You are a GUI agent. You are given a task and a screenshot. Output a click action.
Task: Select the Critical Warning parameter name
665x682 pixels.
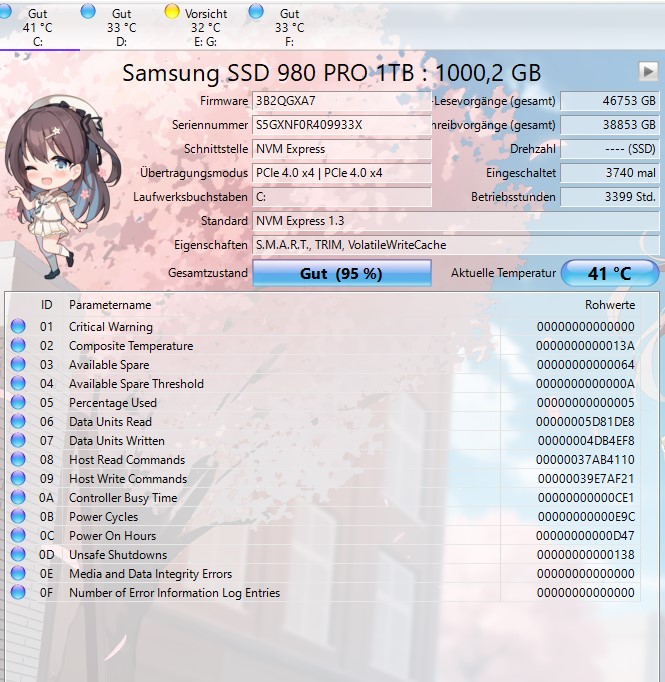pos(111,327)
